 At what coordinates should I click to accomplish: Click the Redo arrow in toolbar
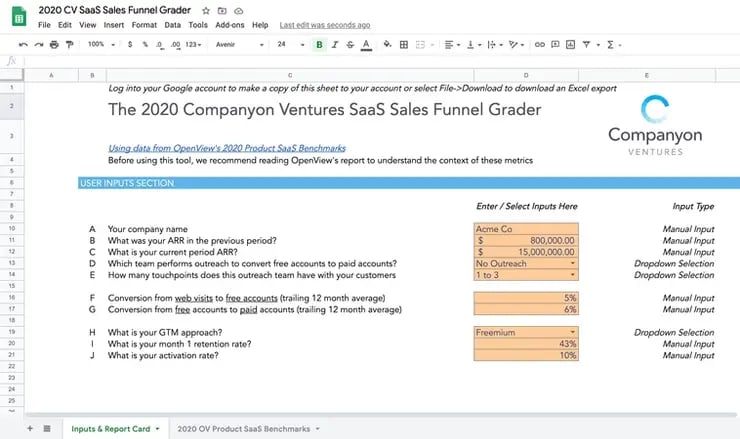[x=39, y=44]
